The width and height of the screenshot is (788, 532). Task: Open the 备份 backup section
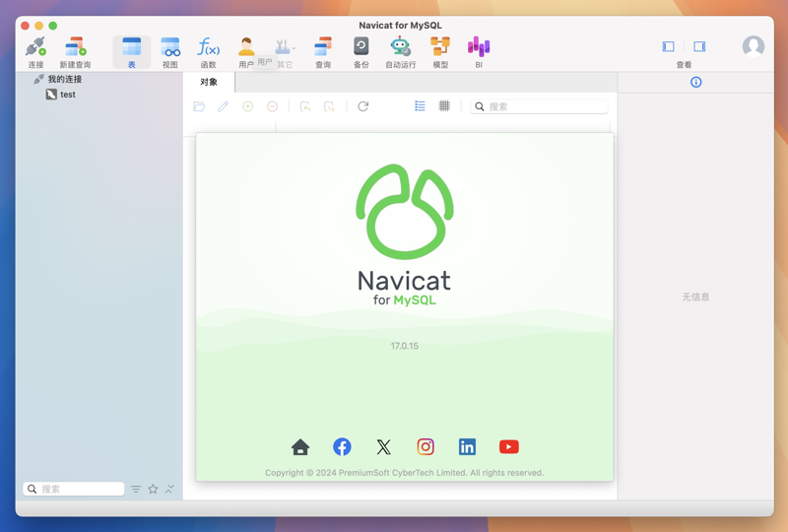361,52
